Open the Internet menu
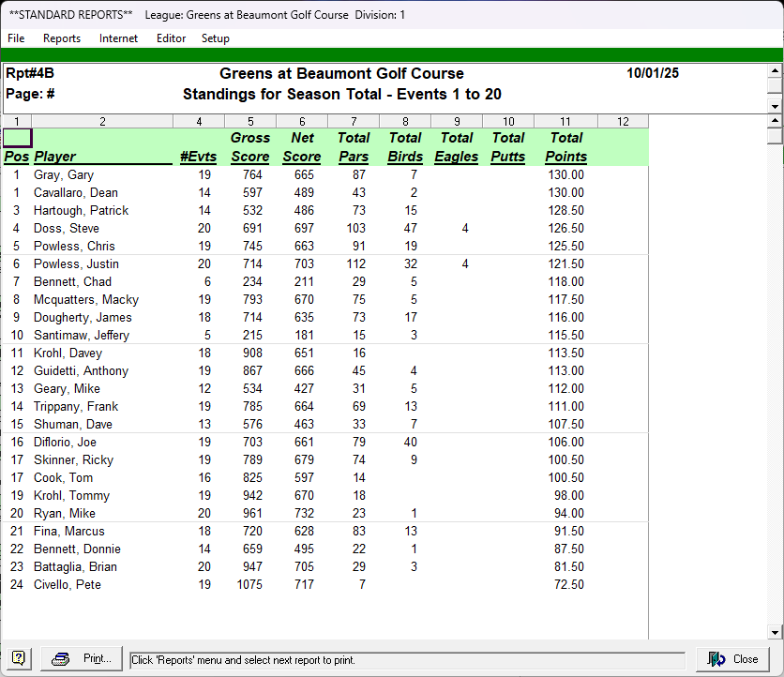 click(118, 38)
